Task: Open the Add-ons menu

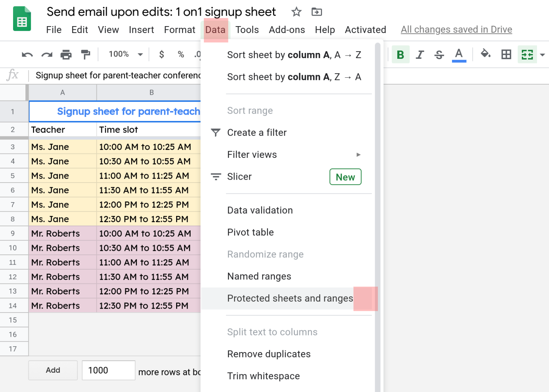Action: tap(287, 30)
